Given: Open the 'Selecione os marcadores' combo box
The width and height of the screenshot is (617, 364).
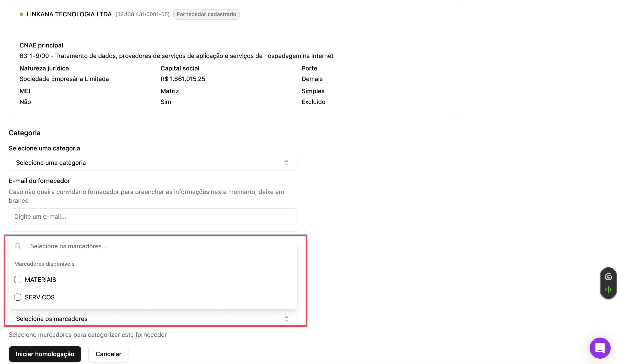Looking at the screenshot, I should click(153, 319).
